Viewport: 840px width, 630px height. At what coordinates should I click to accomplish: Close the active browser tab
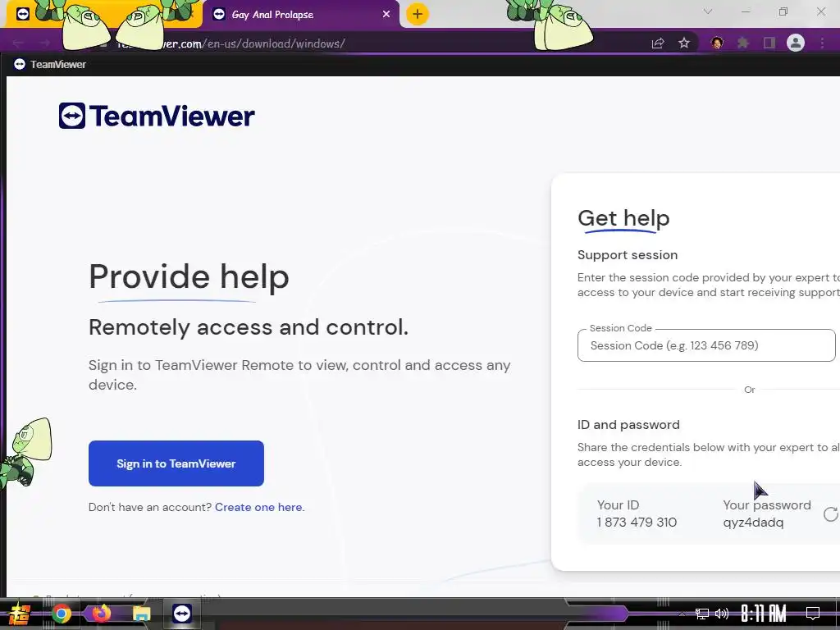point(386,15)
